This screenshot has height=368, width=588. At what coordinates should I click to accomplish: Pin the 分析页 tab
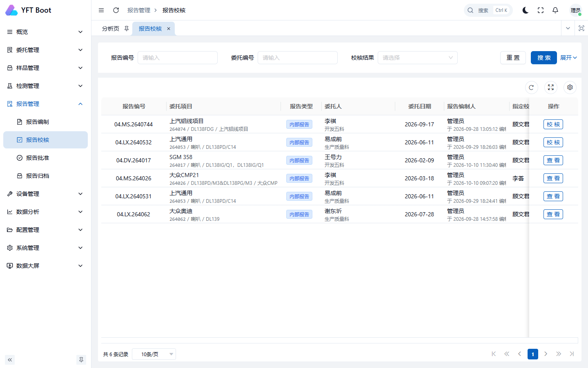(127, 29)
